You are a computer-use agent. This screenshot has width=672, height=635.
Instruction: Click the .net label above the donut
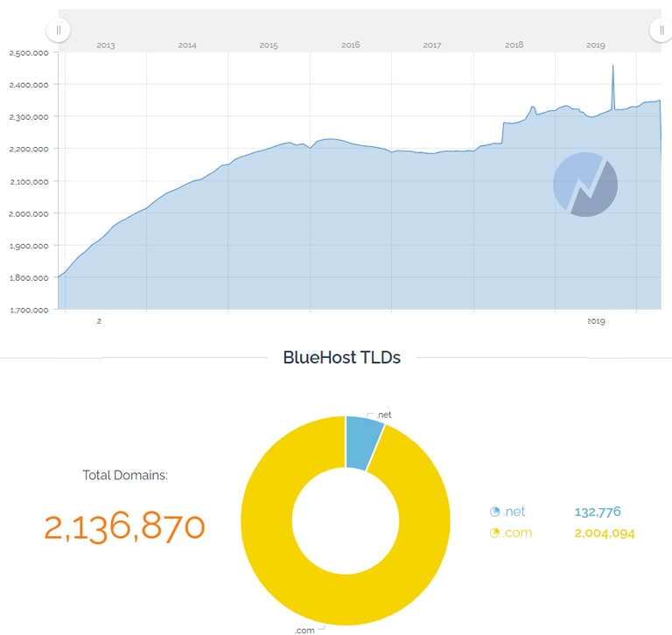tap(384, 415)
